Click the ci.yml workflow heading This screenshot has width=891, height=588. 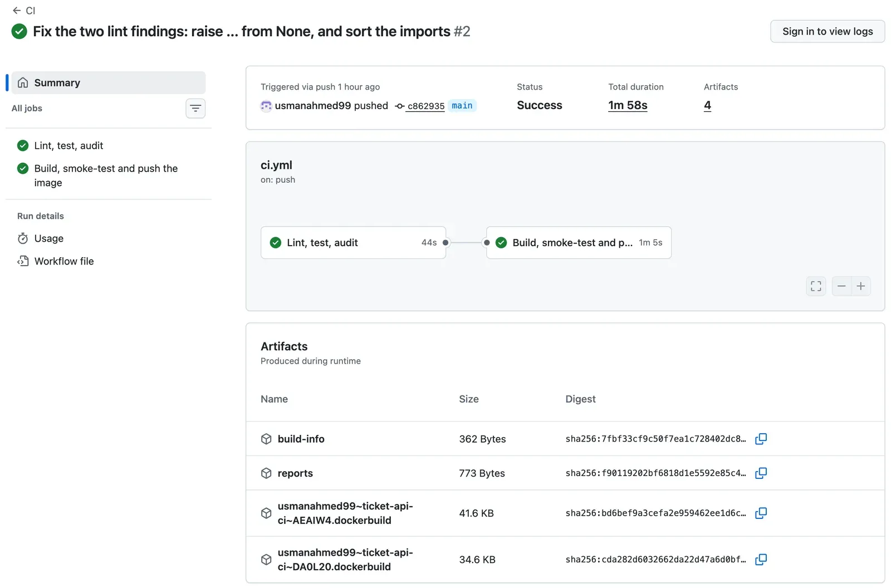pos(276,165)
